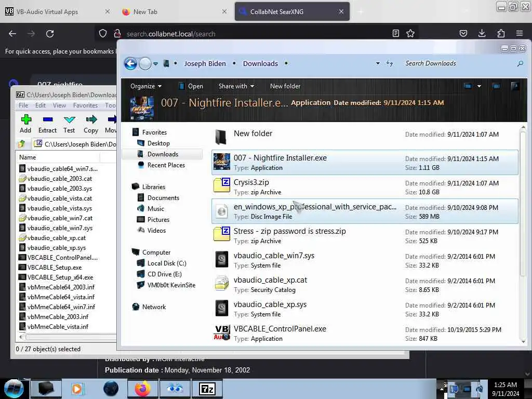Viewport: 532px width, 399px height.
Task: Click Joseph Biden in the breadcrumb
Action: click(x=205, y=63)
